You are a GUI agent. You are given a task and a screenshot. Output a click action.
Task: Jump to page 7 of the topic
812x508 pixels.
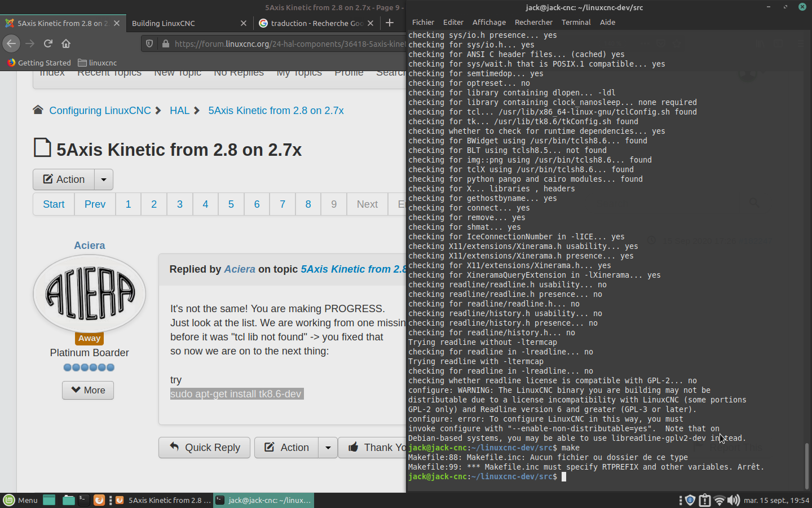tap(283, 204)
